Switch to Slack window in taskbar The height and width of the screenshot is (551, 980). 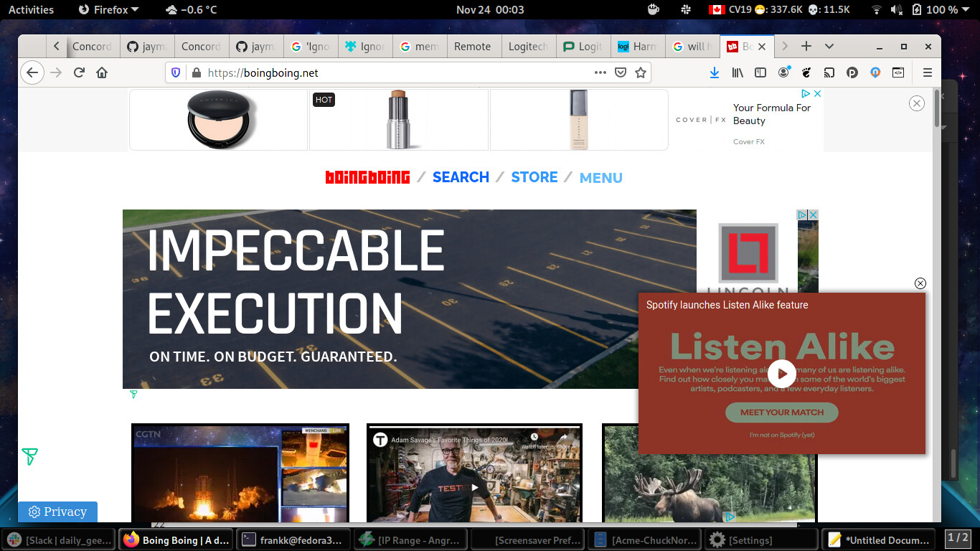[x=60, y=540]
